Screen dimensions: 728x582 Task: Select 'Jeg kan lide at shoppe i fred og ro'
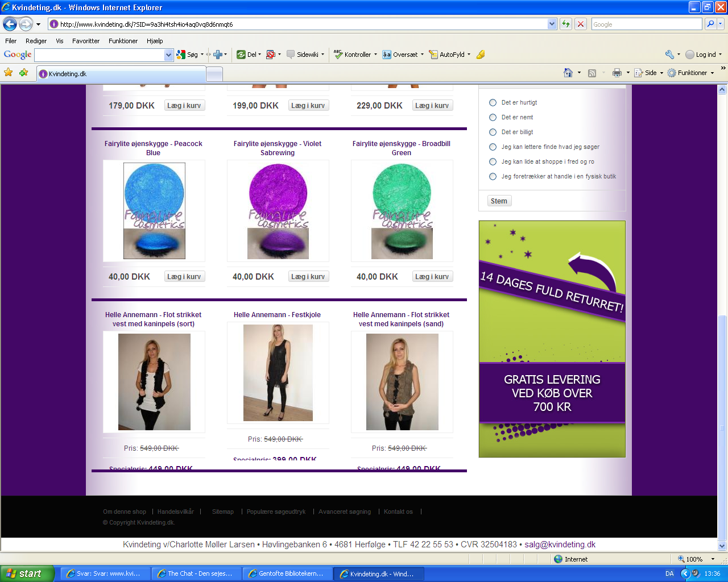pyautogui.click(x=493, y=162)
